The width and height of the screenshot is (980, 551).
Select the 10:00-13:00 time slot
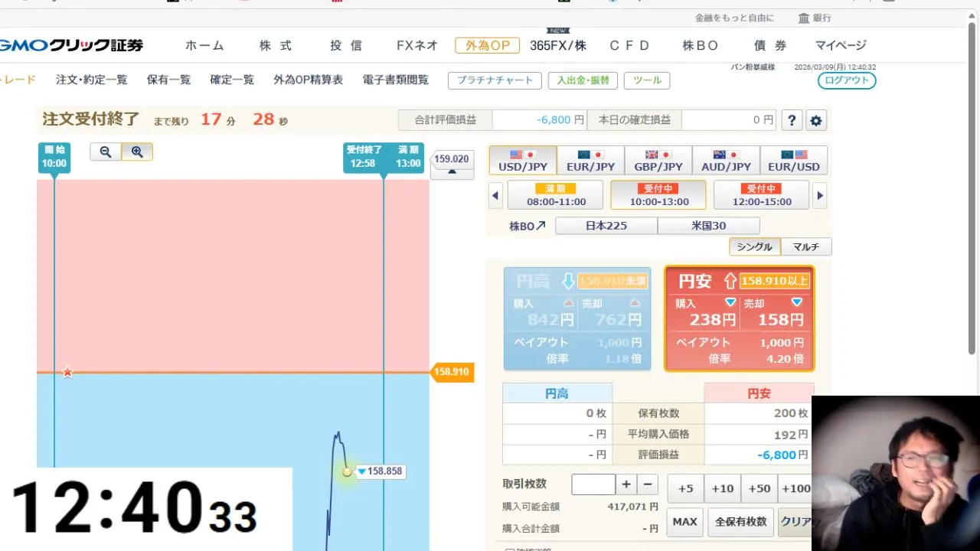click(658, 195)
